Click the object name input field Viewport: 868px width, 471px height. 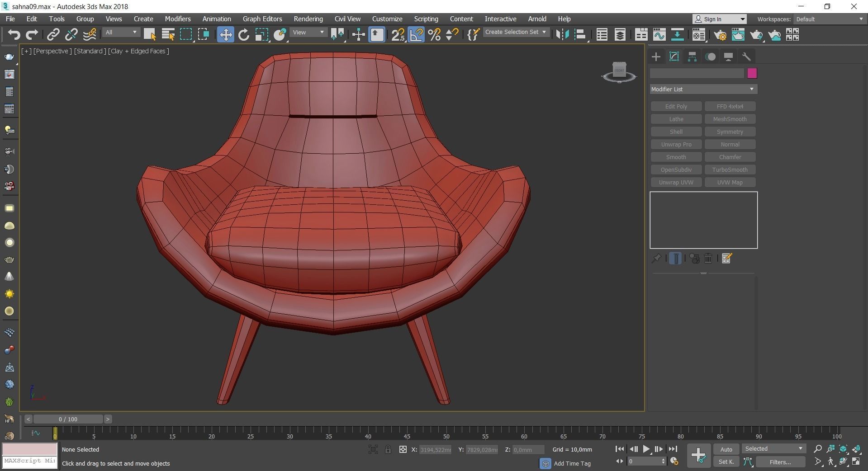[x=697, y=73]
